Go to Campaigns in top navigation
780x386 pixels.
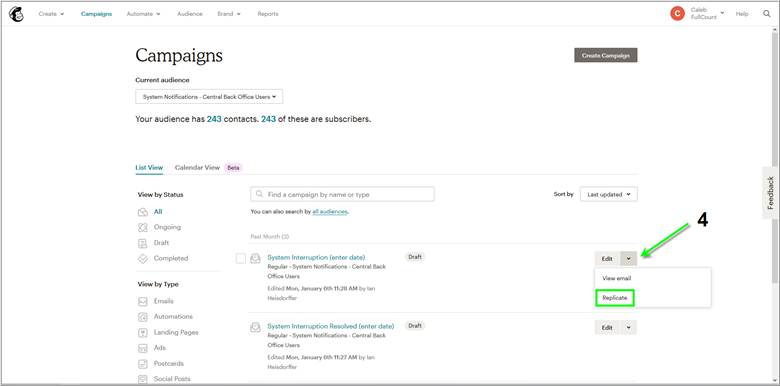tap(97, 14)
